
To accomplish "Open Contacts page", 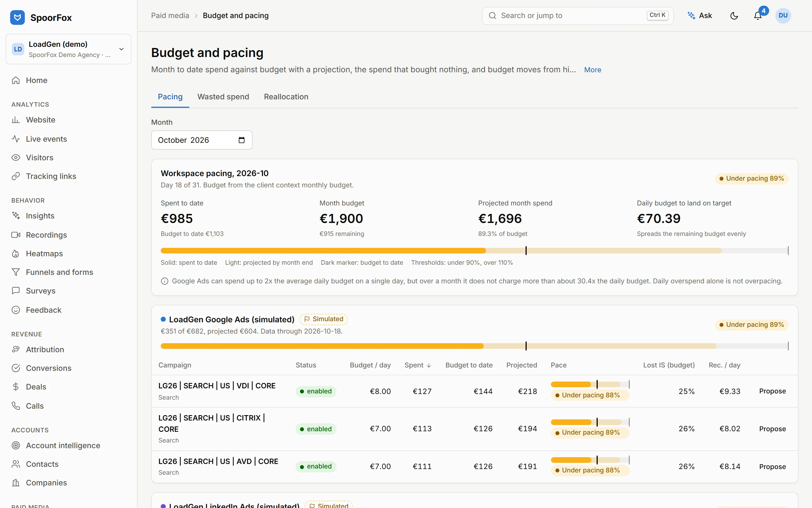I will click(69, 464).
